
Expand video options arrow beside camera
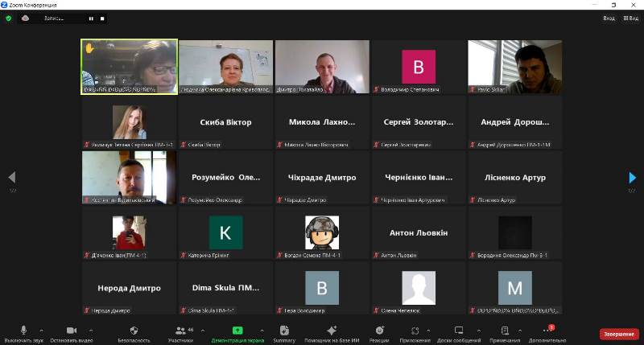[90, 330]
